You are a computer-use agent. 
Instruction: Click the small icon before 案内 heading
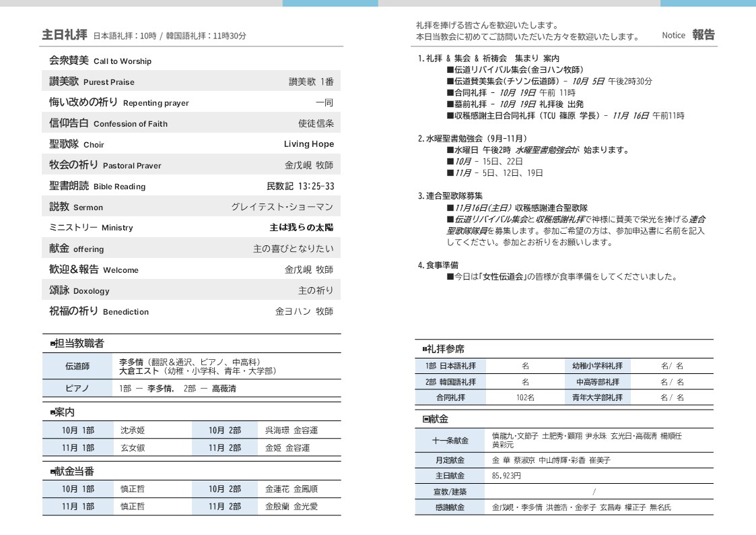point(53,412)
